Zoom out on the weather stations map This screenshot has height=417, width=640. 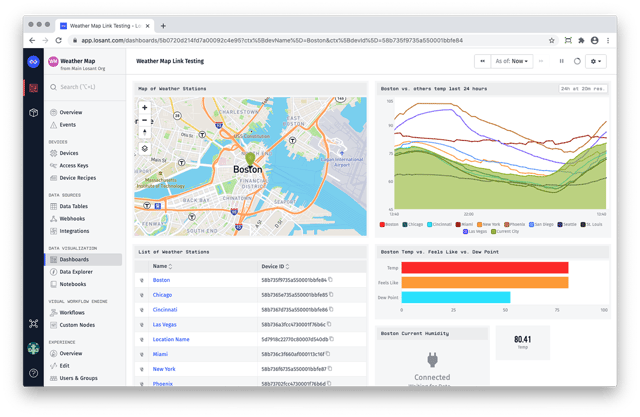click(x=144, y=120)
